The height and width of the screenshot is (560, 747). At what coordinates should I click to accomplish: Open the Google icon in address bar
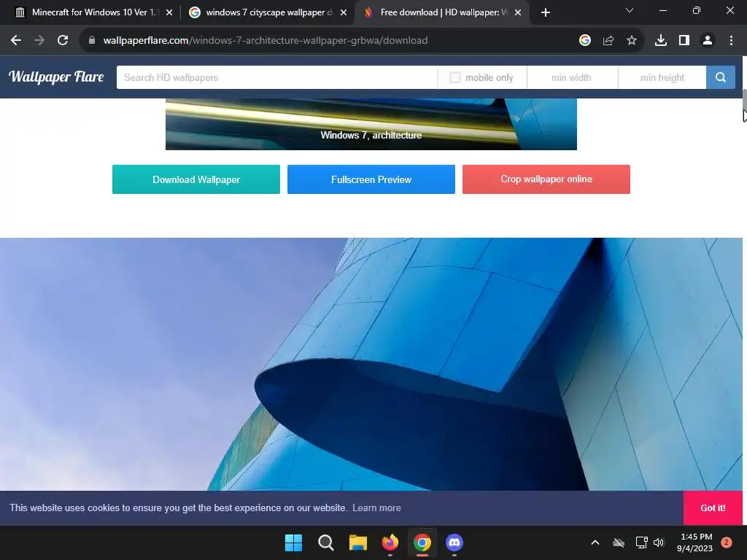coord(585,41)
